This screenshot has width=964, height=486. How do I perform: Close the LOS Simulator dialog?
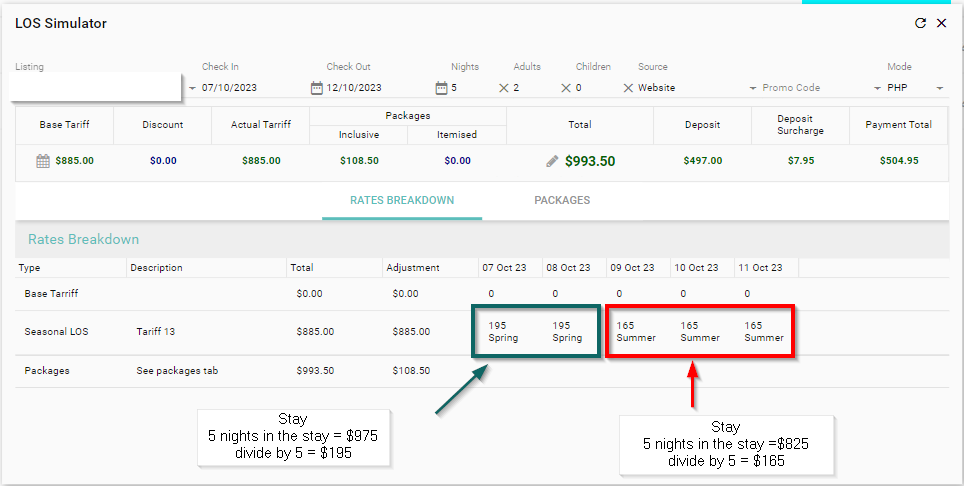[x=941, y=23]
